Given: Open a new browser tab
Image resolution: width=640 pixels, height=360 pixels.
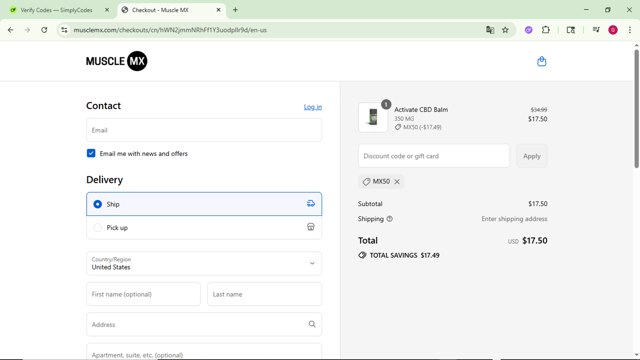Looking at the screenshot, I should pos(235,10).
